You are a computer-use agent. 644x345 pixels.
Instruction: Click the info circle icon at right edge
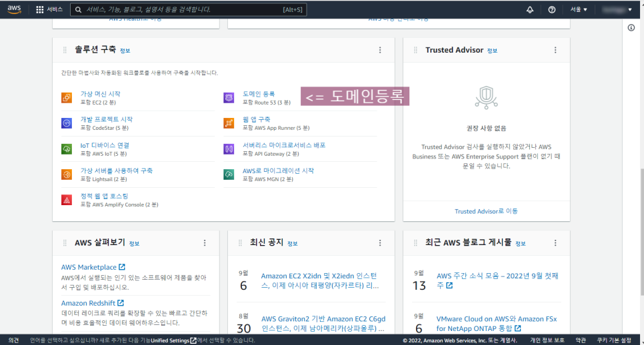pyautogui.click(x=631, y=28)
